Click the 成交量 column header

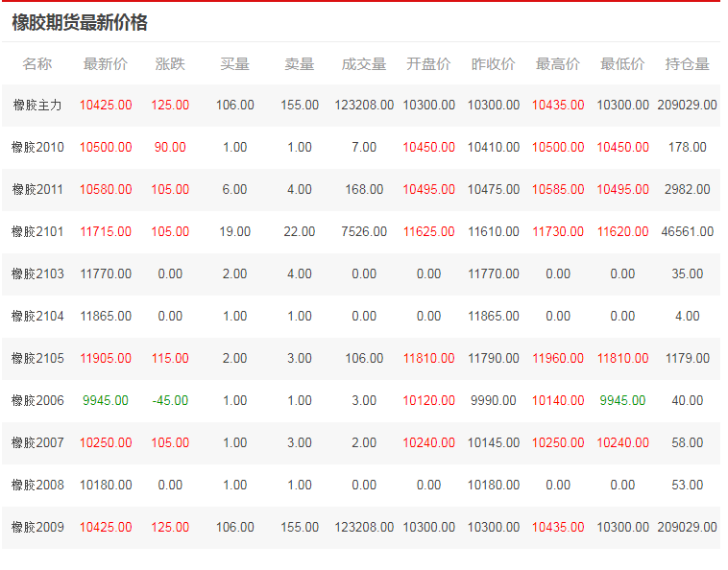(x=364, y=64)
